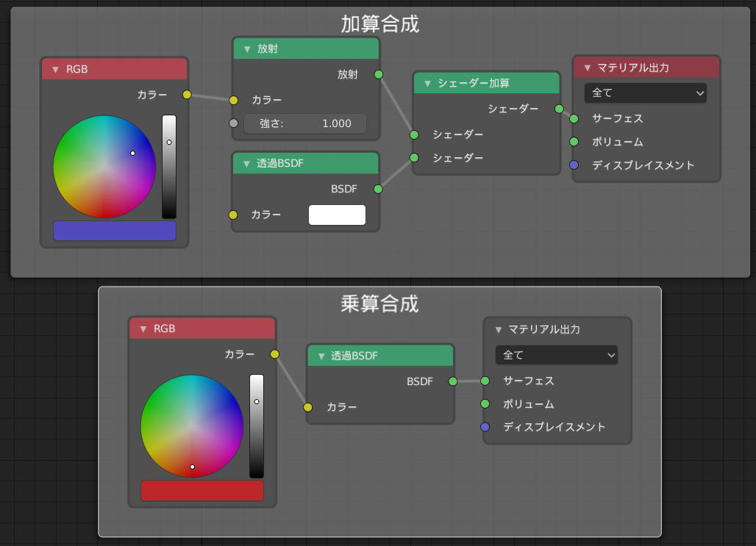Select the シェーダー加算 node header

pyautogui.click(x=487, y=83)
